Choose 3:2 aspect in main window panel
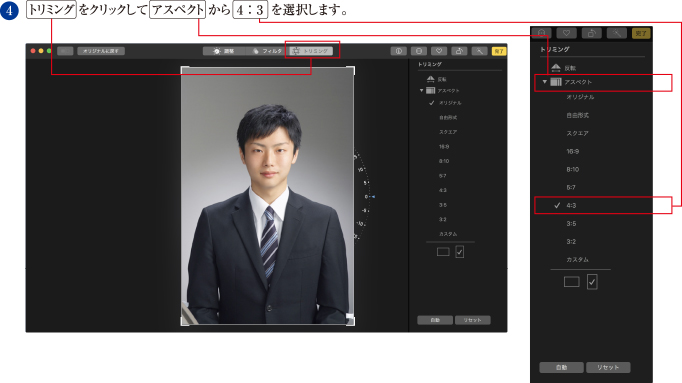 coord(442,219)
